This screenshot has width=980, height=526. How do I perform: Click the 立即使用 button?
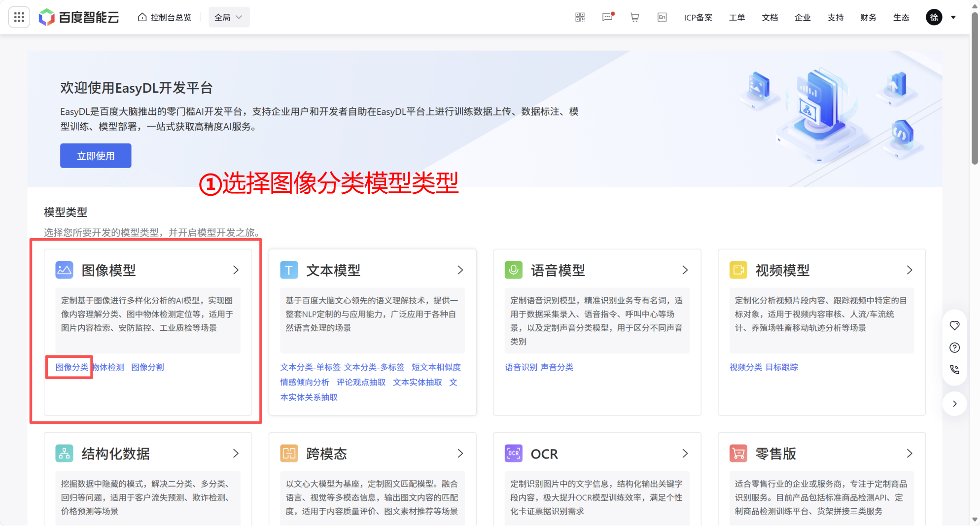[96, 156]
